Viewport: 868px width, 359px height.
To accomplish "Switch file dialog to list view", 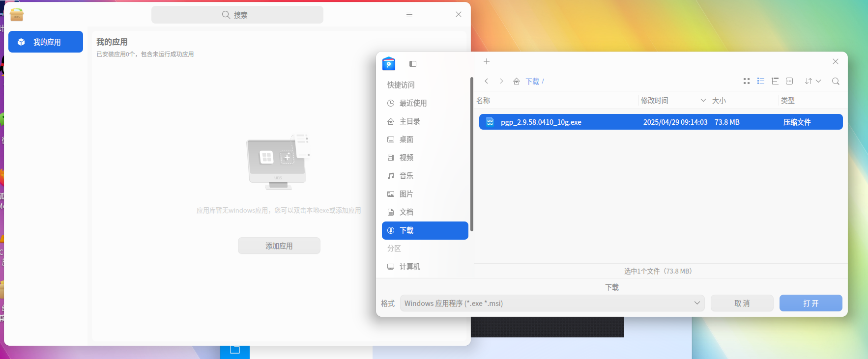I will click(x=761, y=81).
